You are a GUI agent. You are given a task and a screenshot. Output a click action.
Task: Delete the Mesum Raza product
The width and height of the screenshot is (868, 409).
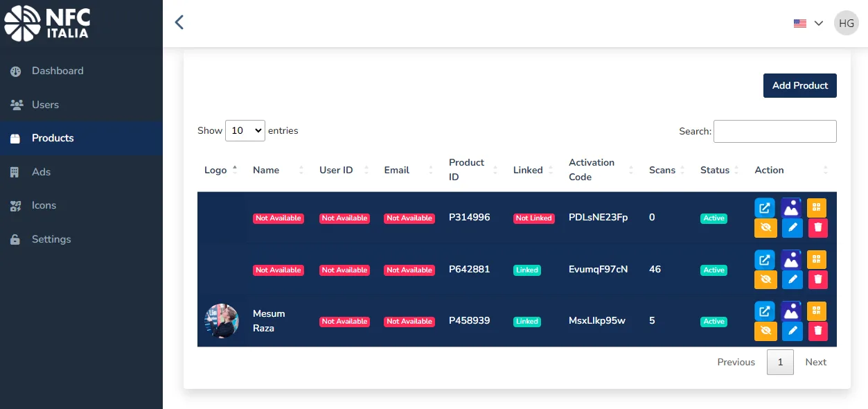tap(817, 331)
